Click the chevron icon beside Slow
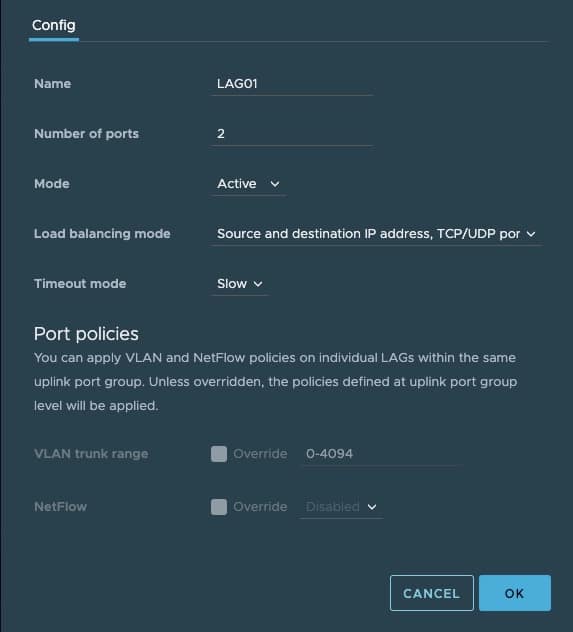The image size is (573, 632). 258,284
